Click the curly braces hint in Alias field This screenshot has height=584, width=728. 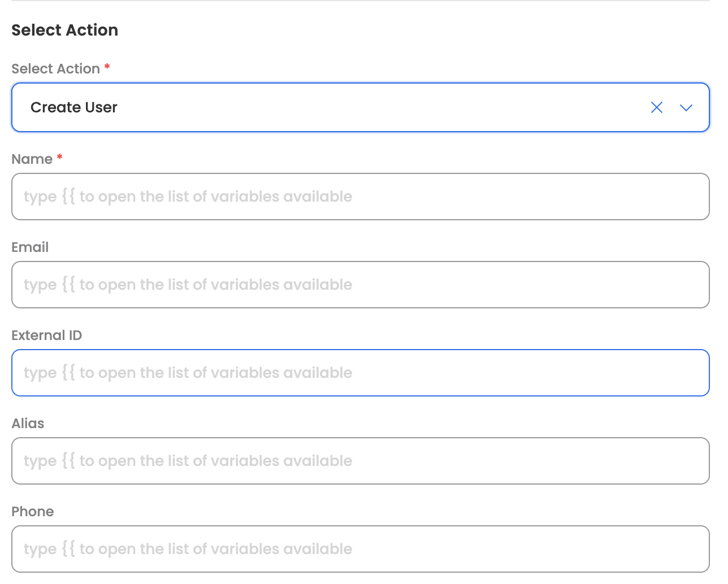tap(68, 461)
